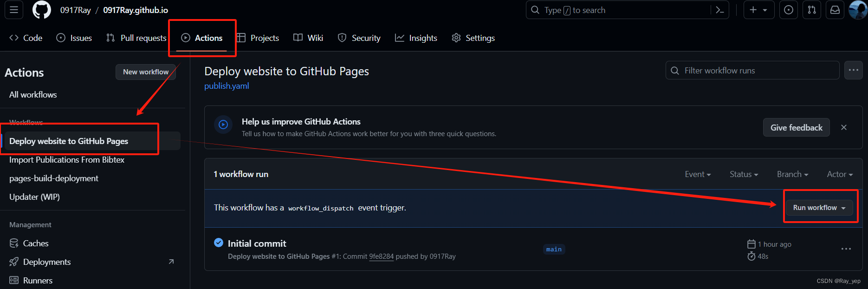Open the Initial commit workflow run
This screenshot has width=868, height=289.
pos(257,243)
